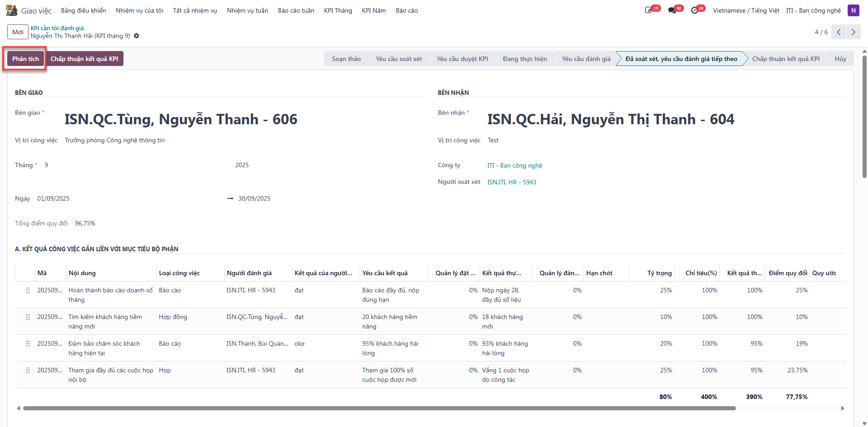Grab drag handle of Hoàn thành báo cáo row
The image size is (868, 427).
[x=28, y=290]
